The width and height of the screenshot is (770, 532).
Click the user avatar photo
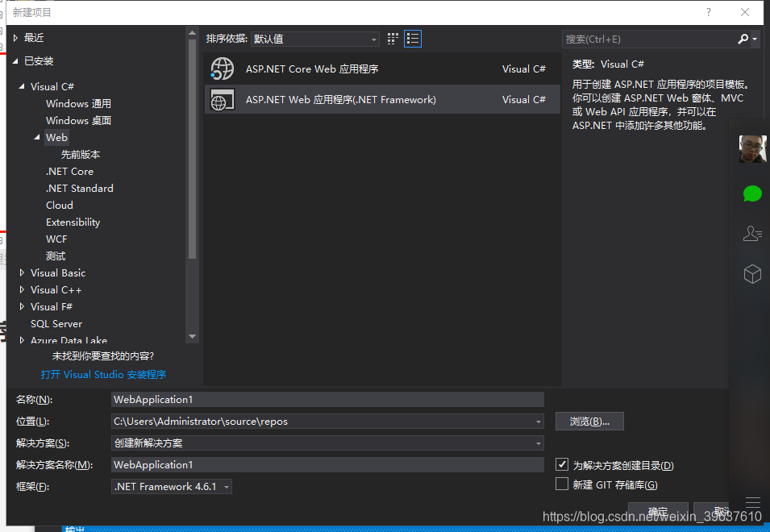pos(752,149)
